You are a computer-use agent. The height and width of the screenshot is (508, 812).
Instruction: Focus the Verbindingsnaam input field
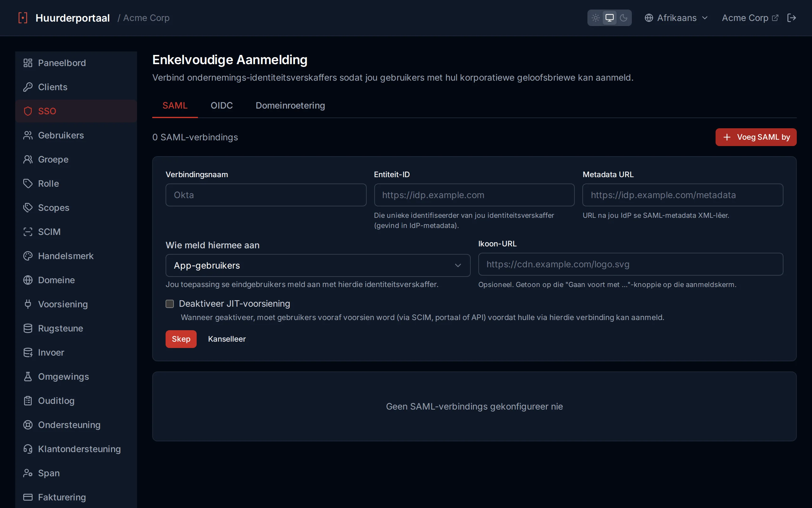266,195
